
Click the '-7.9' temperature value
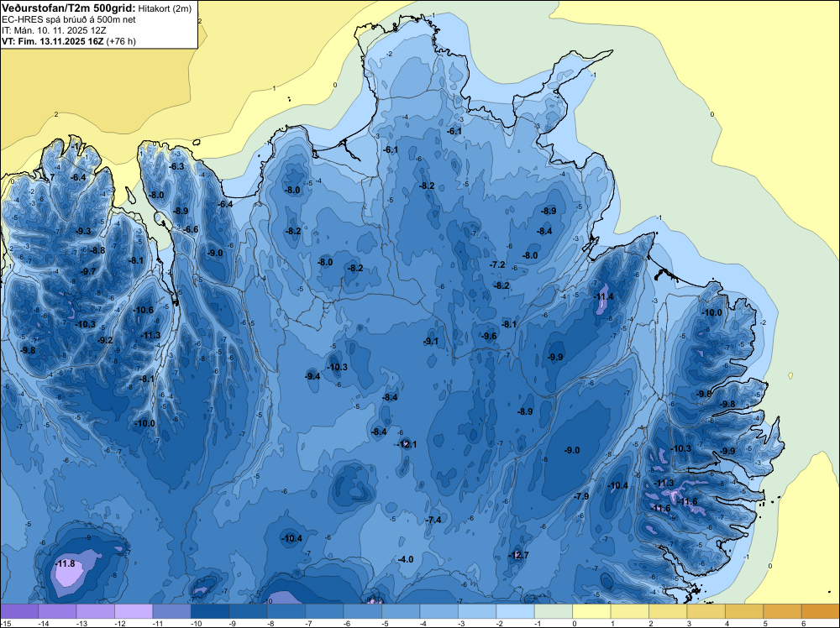point(581,496)
